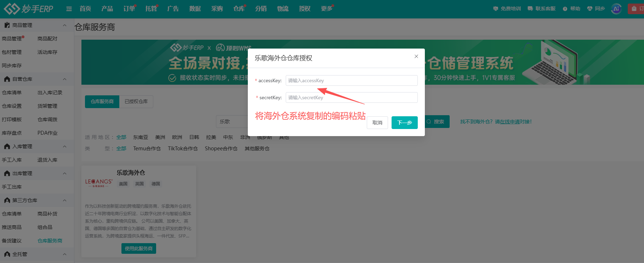Click the 美国 tag on 乐歌海外仓
This screenshot has width=644, height=263.
(123, 184)
